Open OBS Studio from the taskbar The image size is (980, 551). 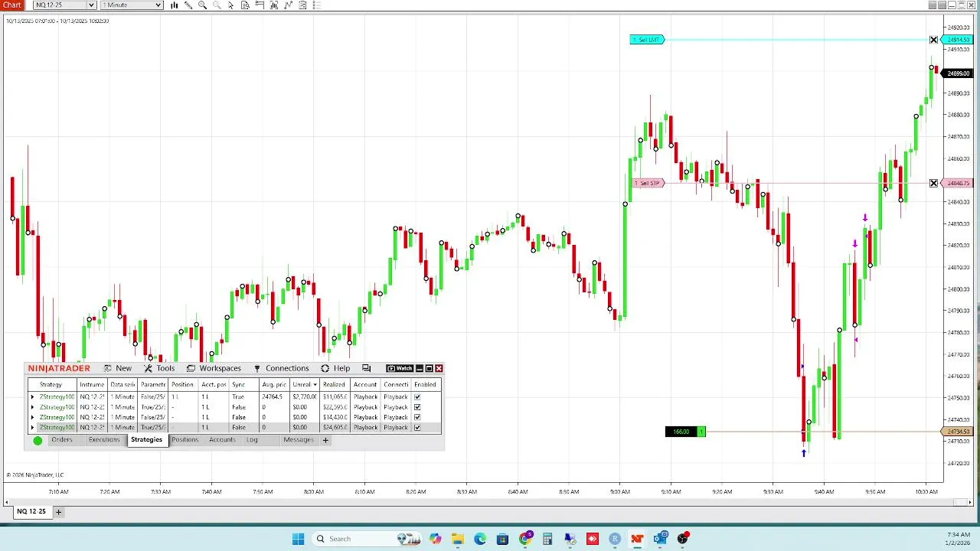coord(682,539)
